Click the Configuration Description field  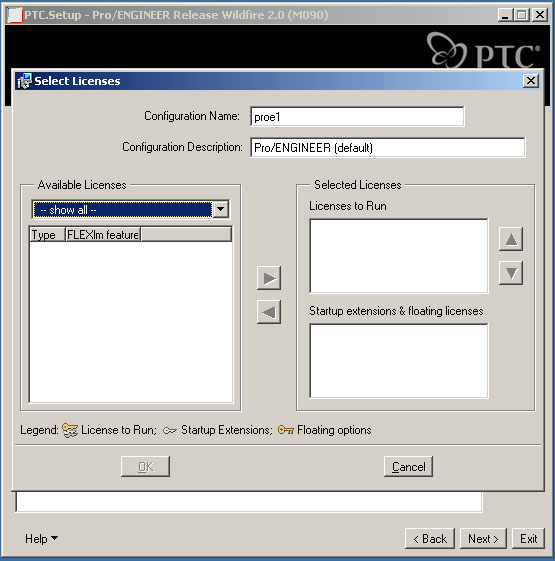pyautogui.click(x=388, y=147)
